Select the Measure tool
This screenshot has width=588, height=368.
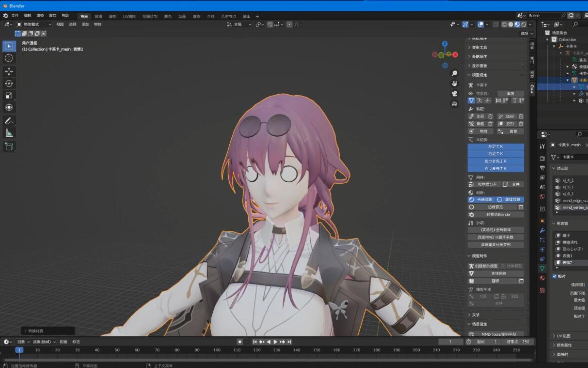(9, 133)
